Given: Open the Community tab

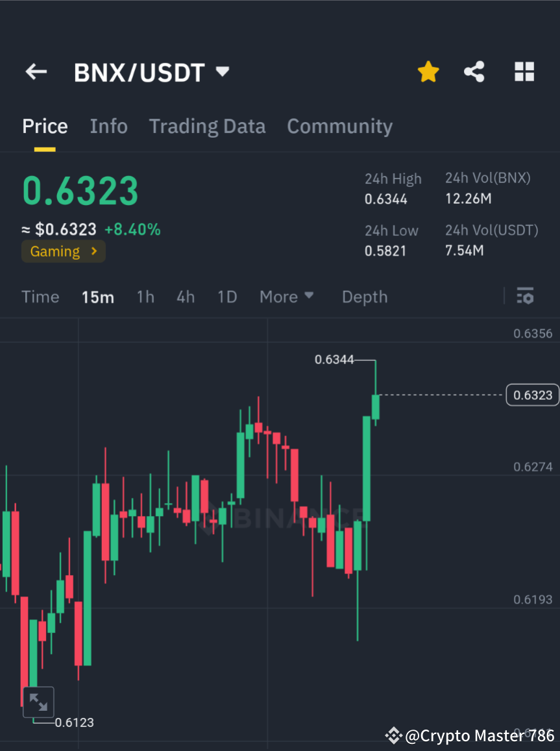Looking at the screenshot, I should [339, 126].
